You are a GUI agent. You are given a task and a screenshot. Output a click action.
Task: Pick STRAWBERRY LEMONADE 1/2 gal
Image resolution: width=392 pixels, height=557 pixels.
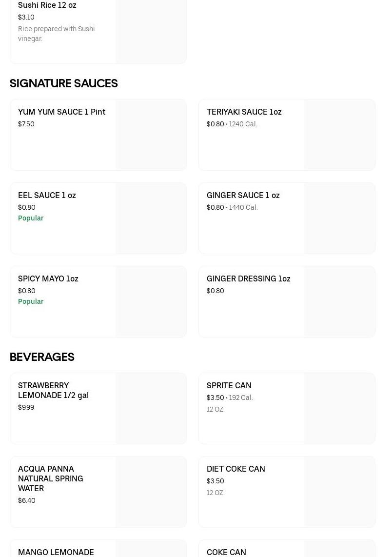[x=53, y=390]
